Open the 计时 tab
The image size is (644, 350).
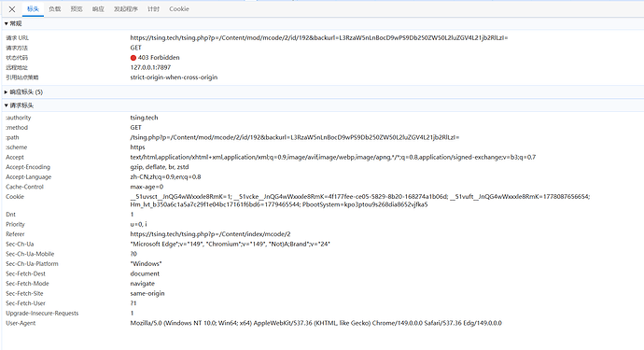pyautogui.click(x=154, y=9)
